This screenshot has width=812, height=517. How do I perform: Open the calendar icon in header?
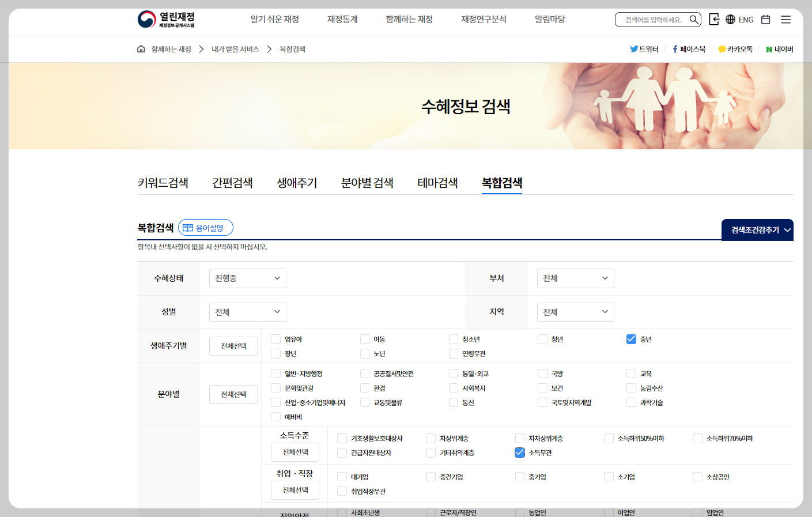(765, 20)
